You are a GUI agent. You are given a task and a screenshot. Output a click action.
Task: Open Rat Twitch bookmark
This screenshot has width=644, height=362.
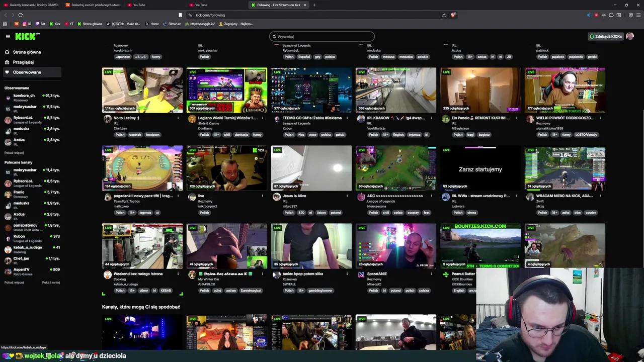pyautogui.click(x=40, y=24)
